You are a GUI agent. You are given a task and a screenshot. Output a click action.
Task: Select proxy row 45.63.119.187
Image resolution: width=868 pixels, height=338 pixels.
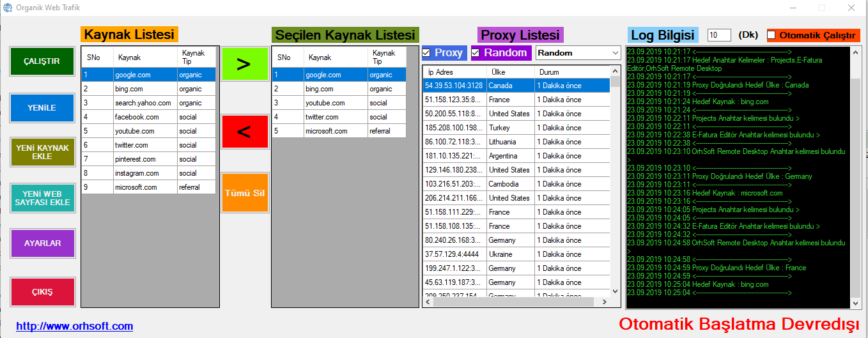[x=516, y=282]
